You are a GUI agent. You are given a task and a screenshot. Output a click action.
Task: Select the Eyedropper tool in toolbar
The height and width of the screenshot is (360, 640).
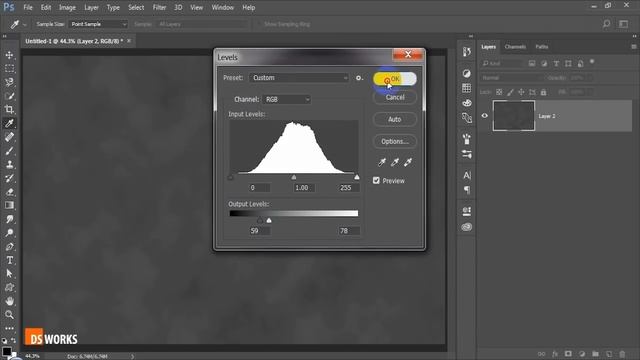(9, 123)
